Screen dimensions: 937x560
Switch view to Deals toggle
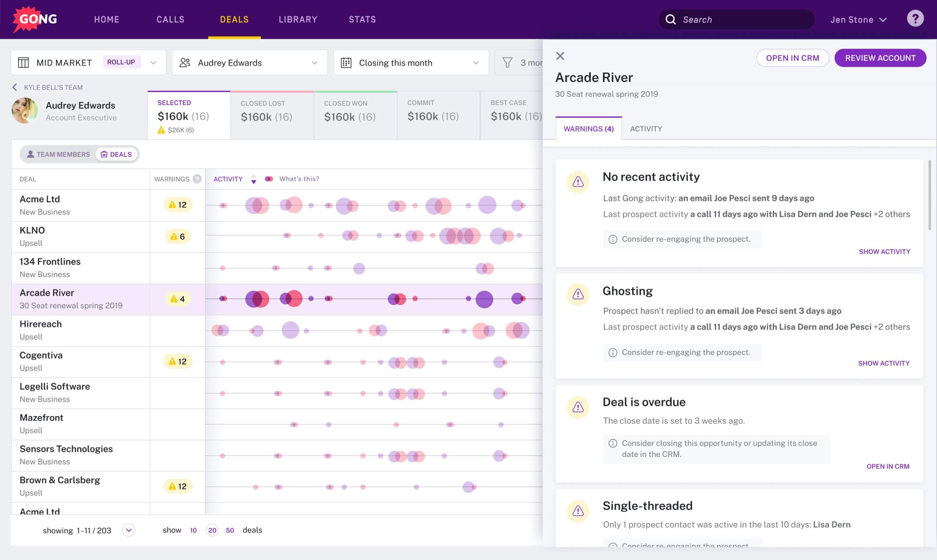[116, 154]
